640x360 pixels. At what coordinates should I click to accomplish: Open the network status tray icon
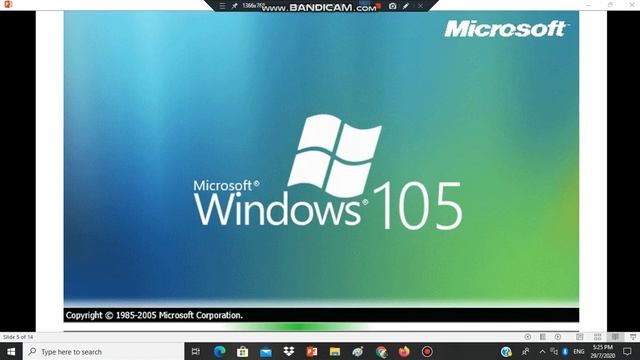554,351
